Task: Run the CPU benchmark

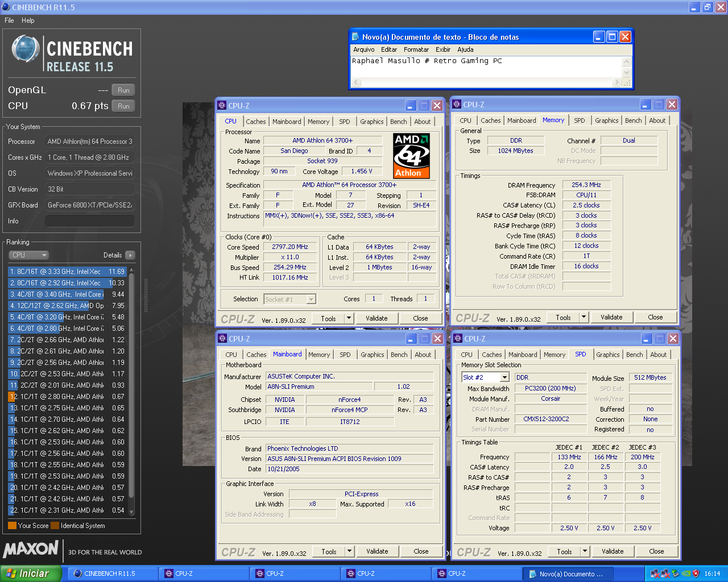Action: pyautogui.click(x=123, y=106)
